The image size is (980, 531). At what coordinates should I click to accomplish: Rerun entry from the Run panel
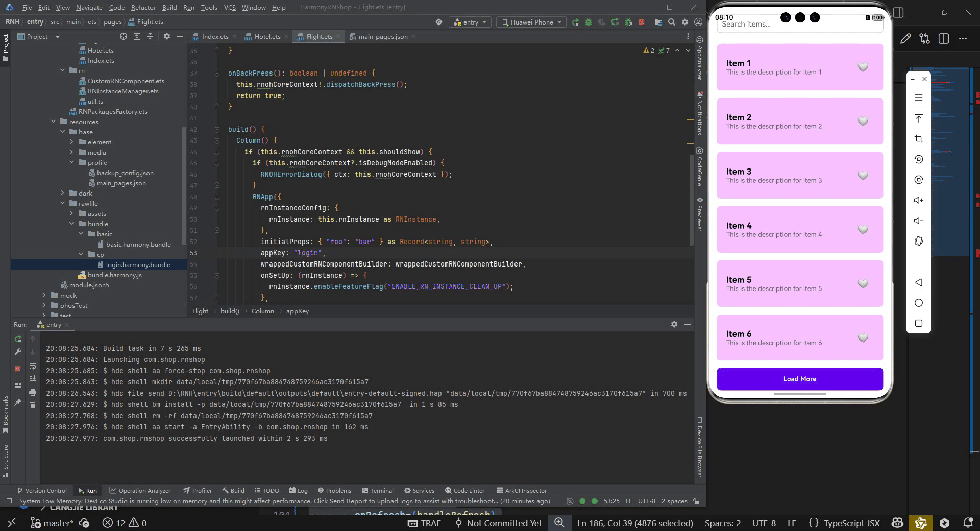pos(18,339)
